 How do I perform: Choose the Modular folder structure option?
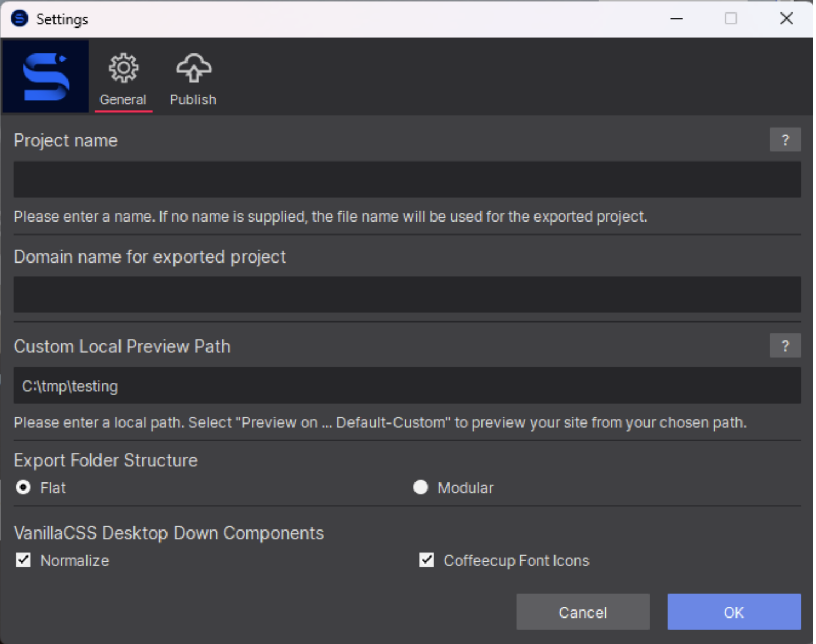(x=420, y=488)
